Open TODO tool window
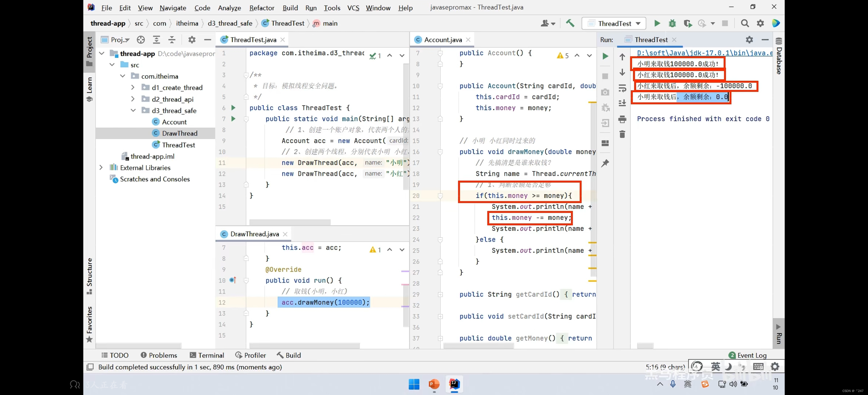The height and width of the screenshot is (395, 868). [115, 355]
